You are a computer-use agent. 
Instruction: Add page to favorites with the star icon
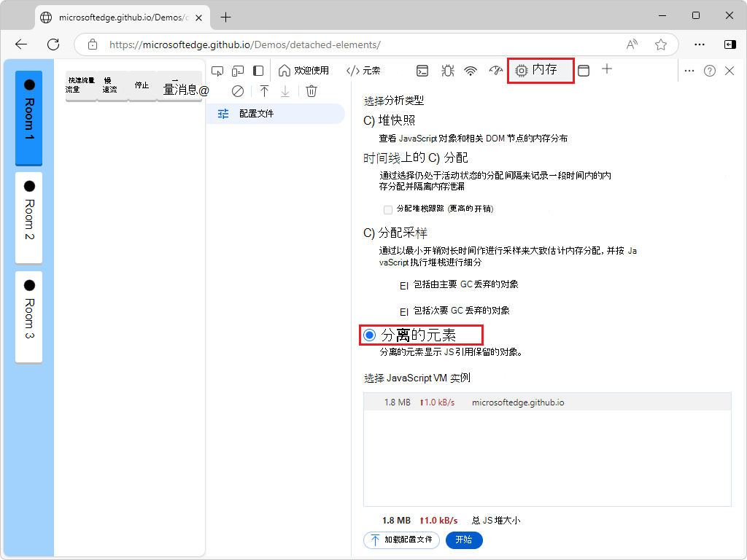(661, 44)
